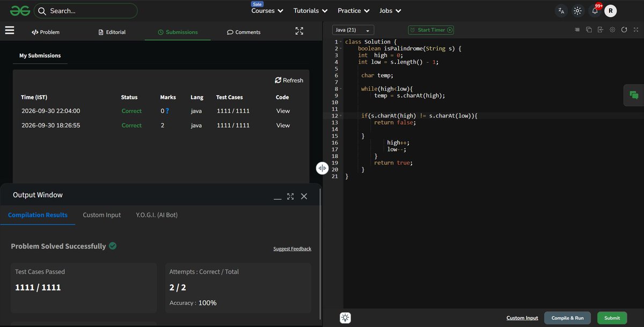The height and width of the screenshot is (327, 644).
Task: Open editor settings gear icon
Action: click(x=612, y=30)
